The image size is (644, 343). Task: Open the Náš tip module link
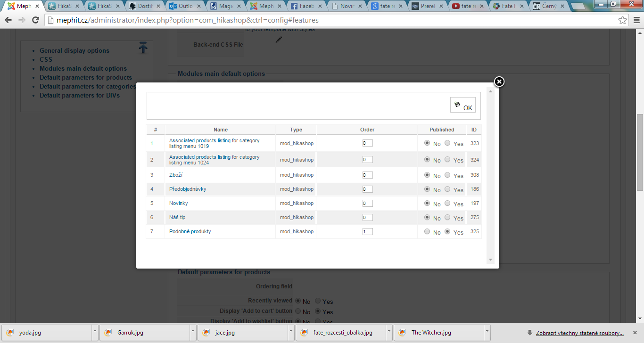tap(177, 217)
